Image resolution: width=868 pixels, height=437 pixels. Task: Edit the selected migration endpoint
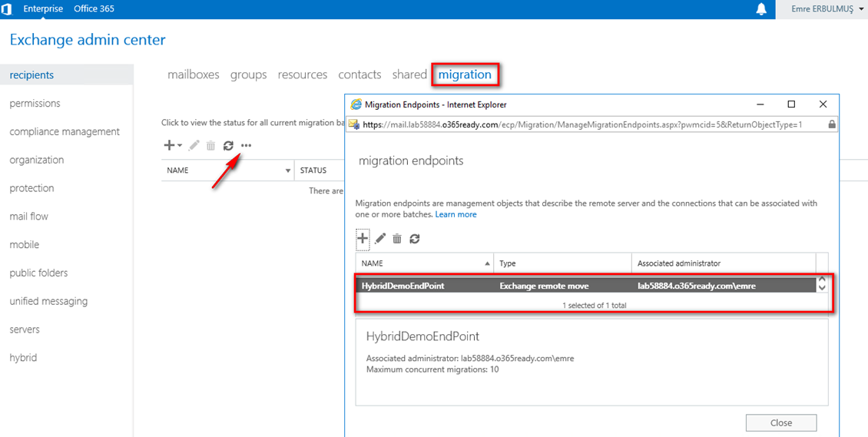(x=379, y=238)
